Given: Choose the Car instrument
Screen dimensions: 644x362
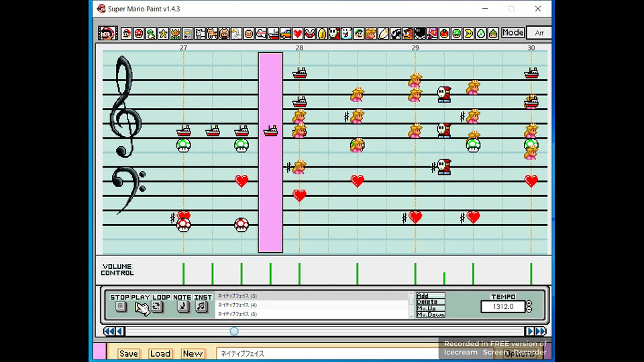Looking at the screenshot, I should coord(286,34).
